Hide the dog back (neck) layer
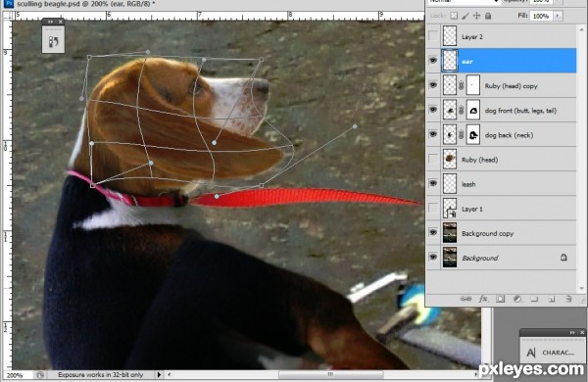This screenshot has width=588, height=382. point(433,134)
